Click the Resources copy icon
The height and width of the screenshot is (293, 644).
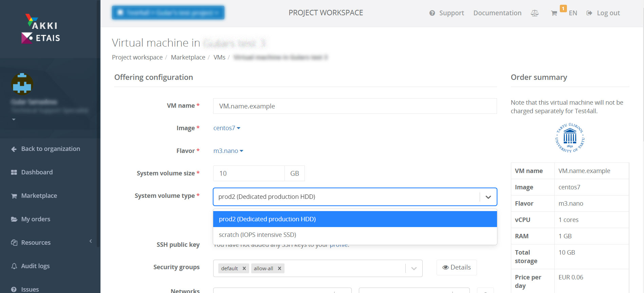point(14,243)
